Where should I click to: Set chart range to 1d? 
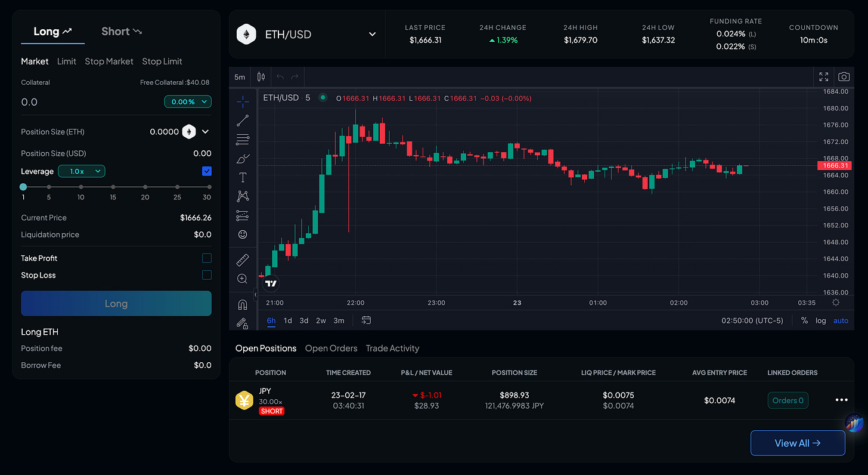click(287, 320)
